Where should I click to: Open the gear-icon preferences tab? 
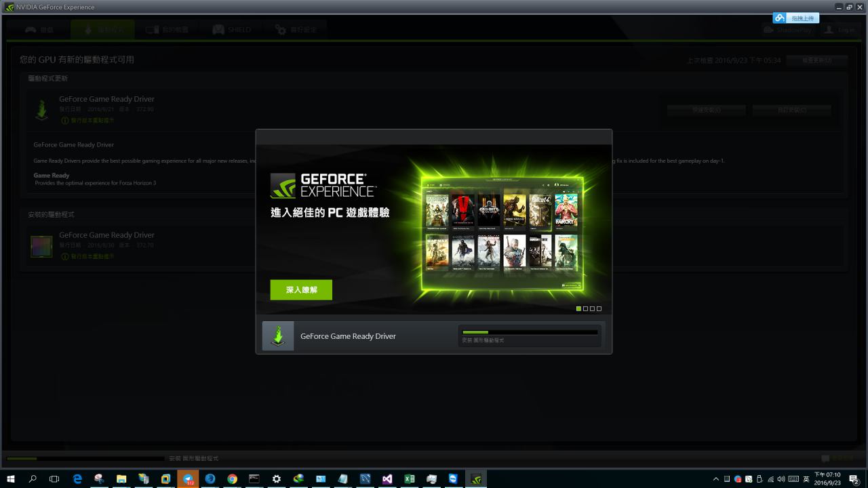pos(296,30)
